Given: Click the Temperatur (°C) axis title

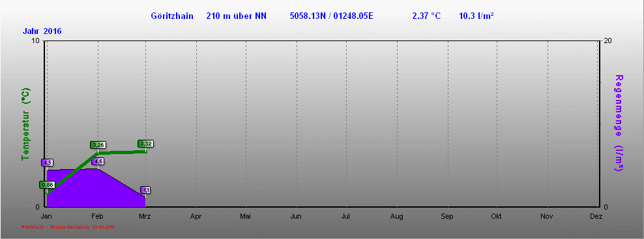Looking at the screenshot, I should click(26, 124).
